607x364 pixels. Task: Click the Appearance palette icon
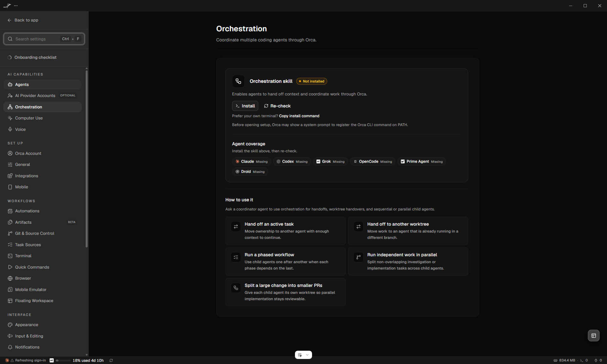(10, 325)
